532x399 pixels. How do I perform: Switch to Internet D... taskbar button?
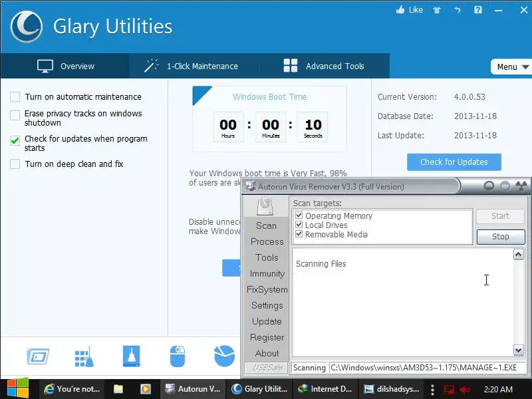[325, 389]
